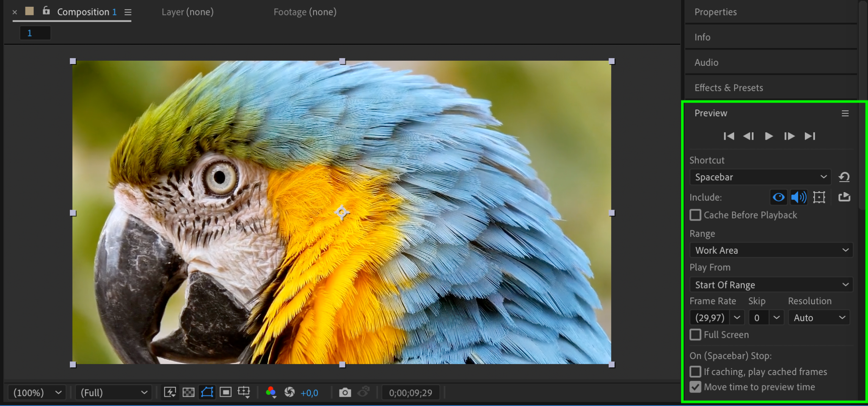
Task: Toggle video inclusion eye icon in preview
Action: pos(778,197)
